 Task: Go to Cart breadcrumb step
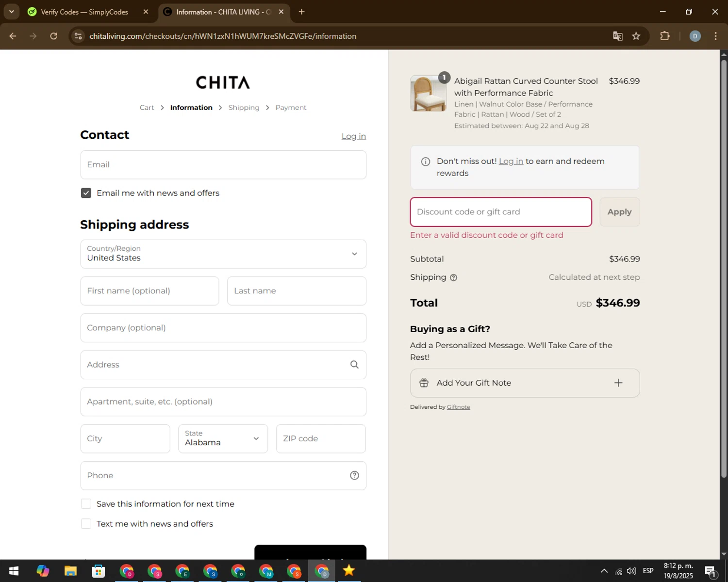pos(147,108)
